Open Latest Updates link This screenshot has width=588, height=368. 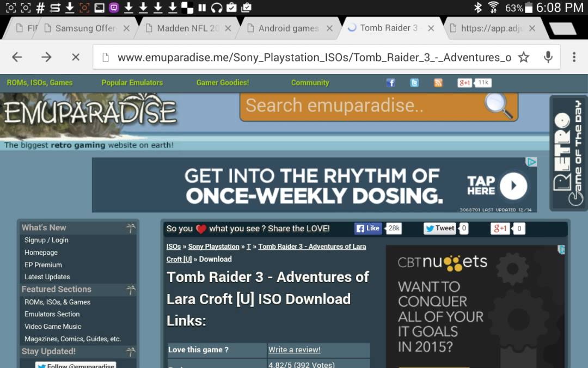(47, 277)
